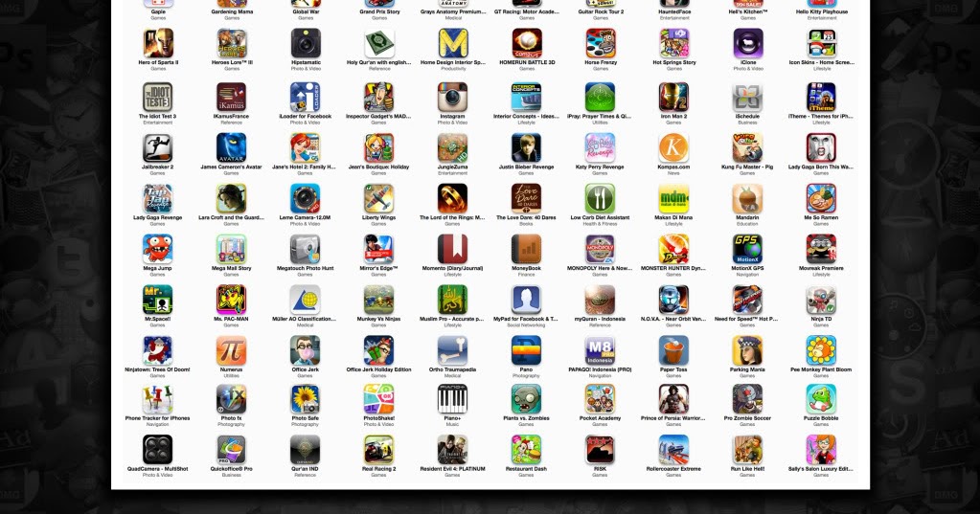Open James Cameron's Avatar icon
980x514 pixels.
pyautogui.click(x=231, y=148)
